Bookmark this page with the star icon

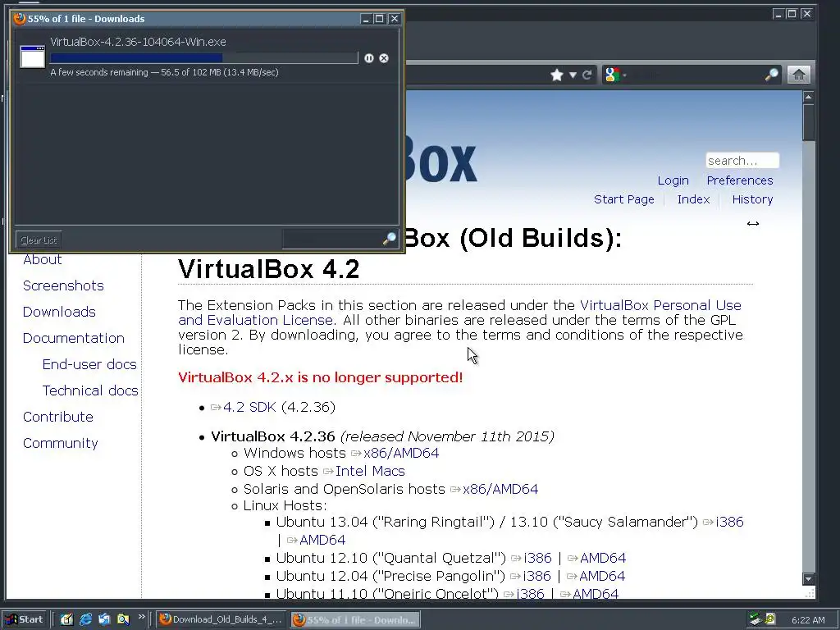557,75
